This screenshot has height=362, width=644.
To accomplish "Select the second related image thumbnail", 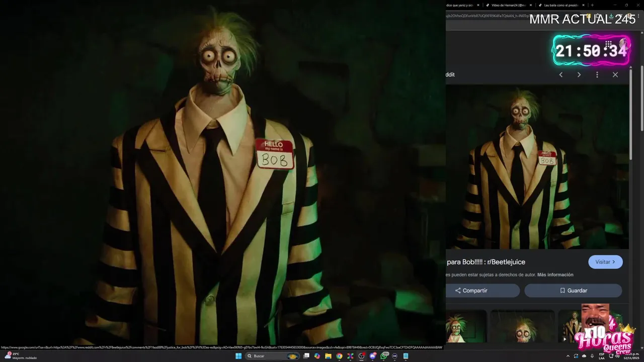I will pyautogui.click(x=522, y=326).
